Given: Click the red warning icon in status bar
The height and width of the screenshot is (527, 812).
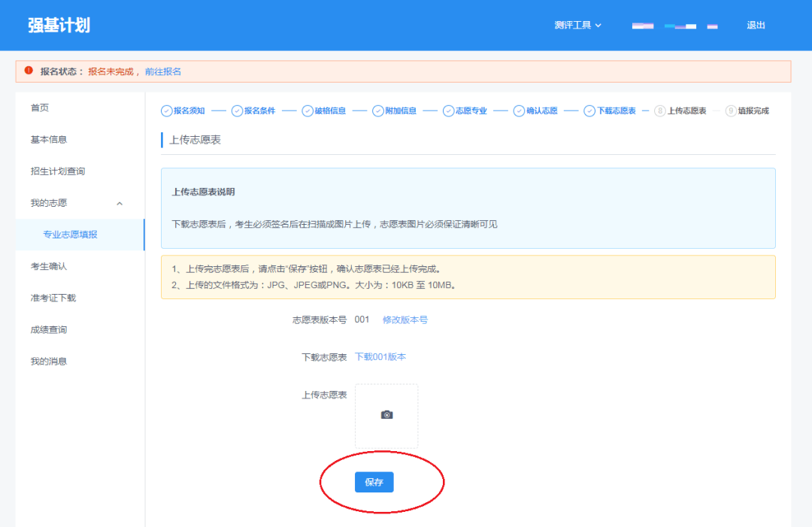Looking at the screenshot, I should coord(29,71).
